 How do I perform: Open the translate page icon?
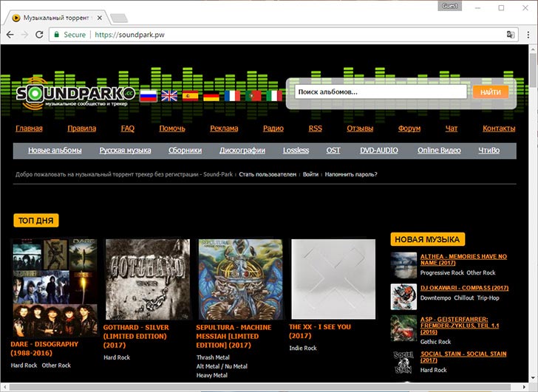coord(510,35)
